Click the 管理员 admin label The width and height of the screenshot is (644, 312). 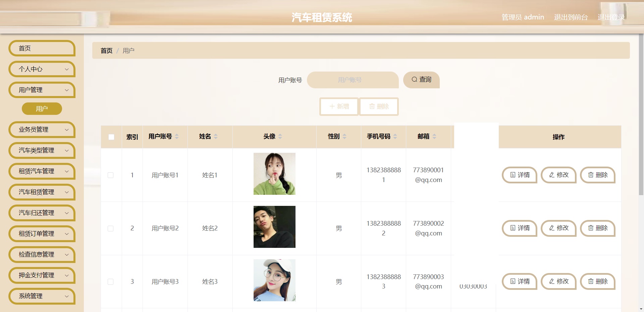coord(523,17)
